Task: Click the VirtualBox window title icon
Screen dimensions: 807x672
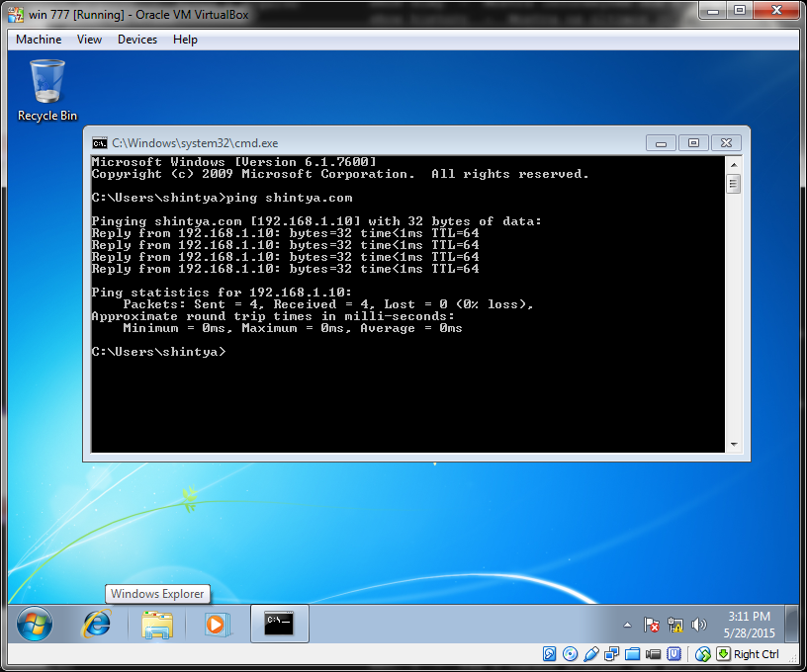Action: click(16, 15)
